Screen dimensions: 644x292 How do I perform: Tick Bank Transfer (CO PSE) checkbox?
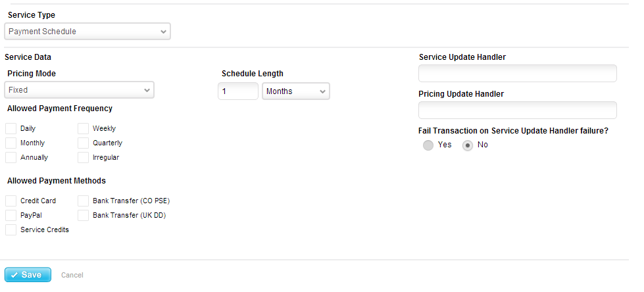coord(84,201)
